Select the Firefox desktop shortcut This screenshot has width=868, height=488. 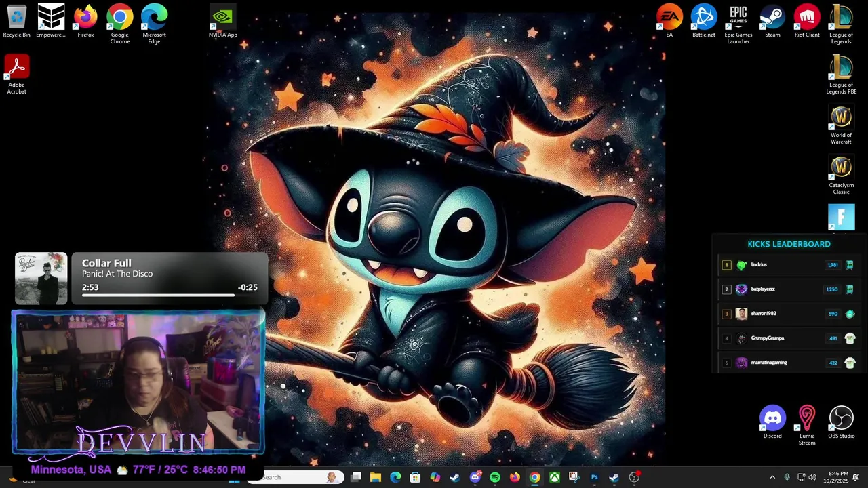point(85,21)
